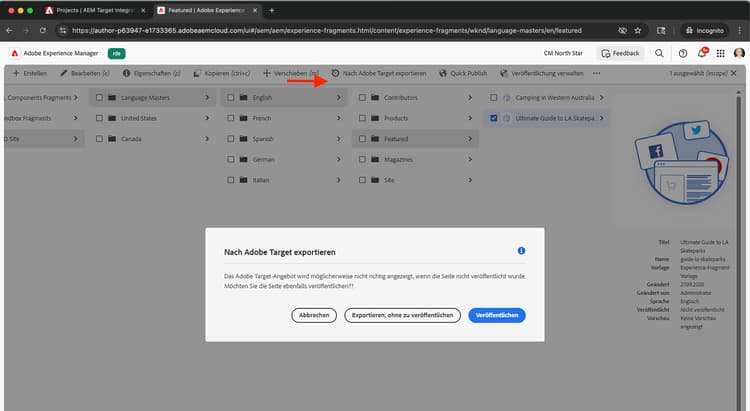Open the Feedback button
Image resolution: width=750 pixels, height=411 pixels.
click(x=620, y=54)
